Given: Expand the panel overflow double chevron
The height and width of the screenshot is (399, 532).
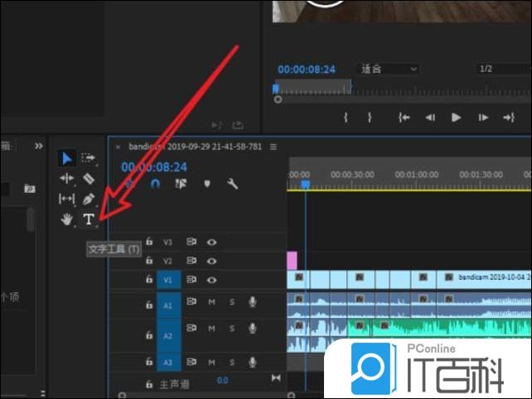Looking at the screenshot, I should point(38,146).
